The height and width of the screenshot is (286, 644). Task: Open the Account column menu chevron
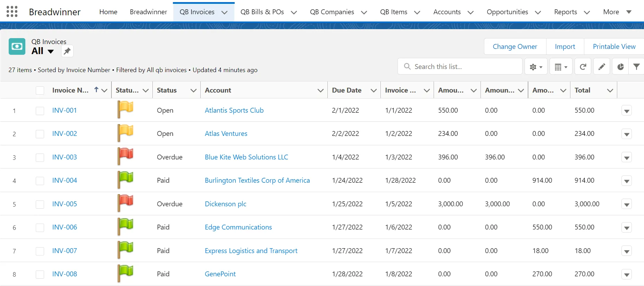pyautogui.click(x=320, y=90)
